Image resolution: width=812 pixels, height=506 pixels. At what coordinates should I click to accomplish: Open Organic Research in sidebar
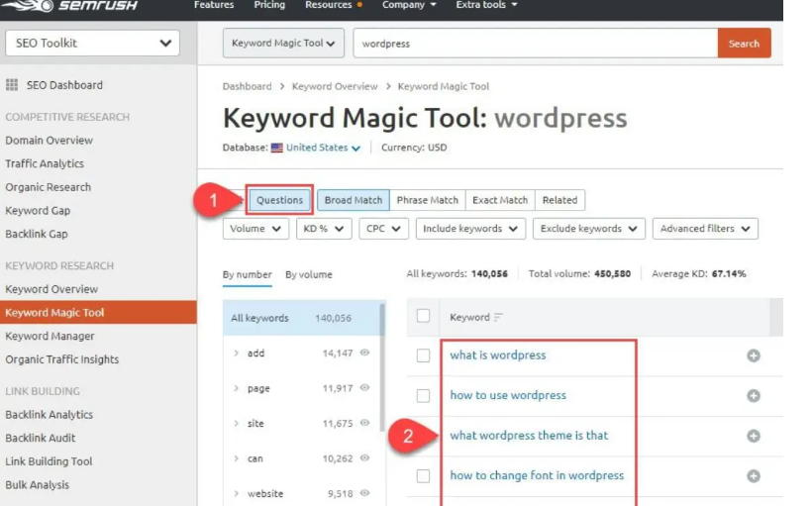click(49, 187)
